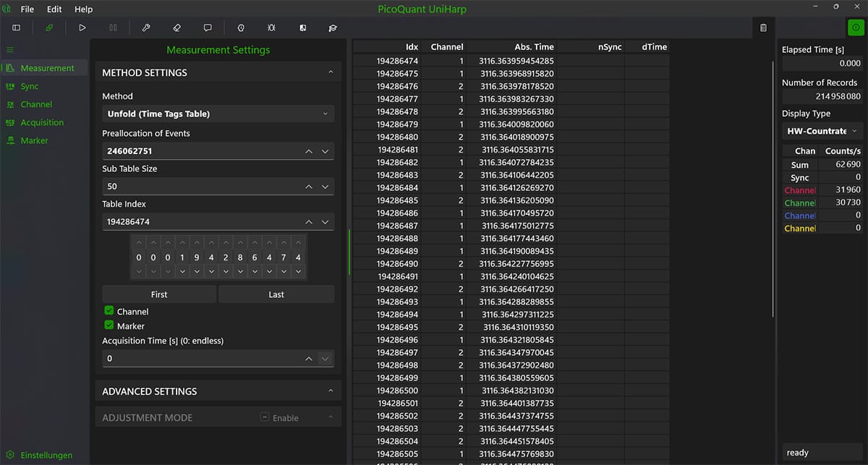The height and width of the screenshot is (465, 868).
Task: Open the Display Type HW-Countrate dropdown
Action: pyautogui.click(x=821, y=131)
